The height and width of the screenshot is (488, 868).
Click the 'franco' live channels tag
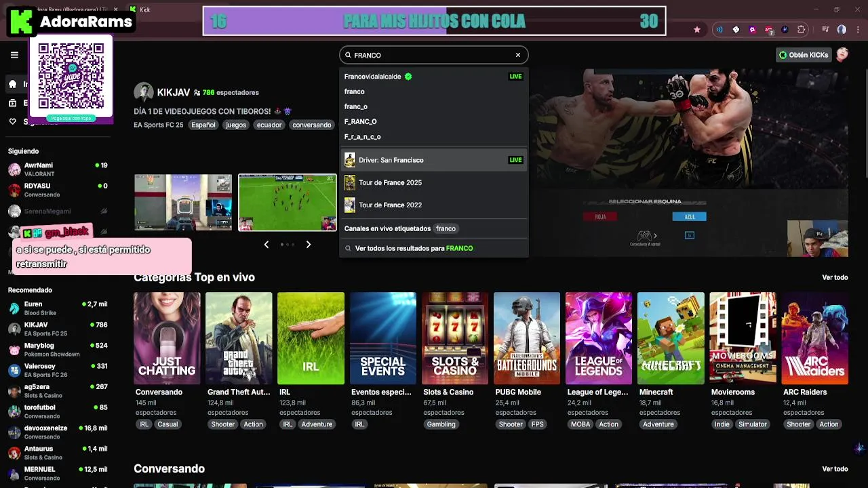click(x=446, y=228)
